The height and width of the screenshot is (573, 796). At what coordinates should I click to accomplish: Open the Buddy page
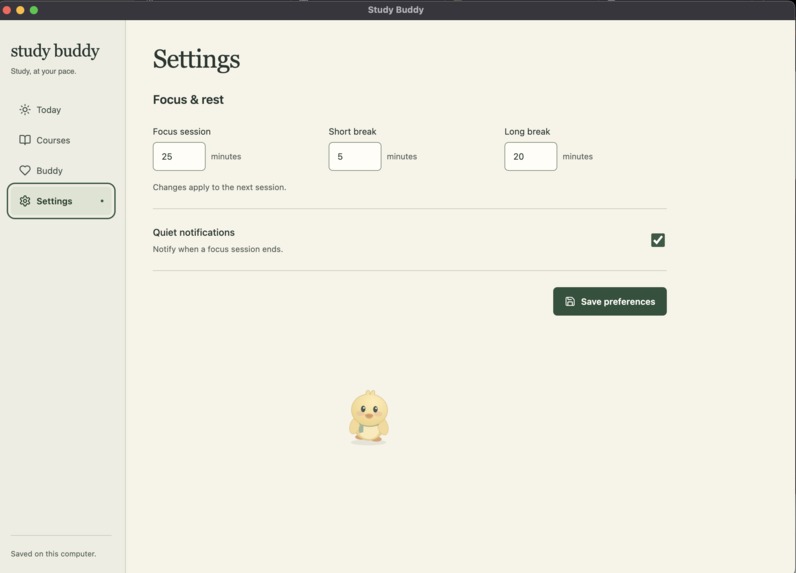click(x=61, y=171)
